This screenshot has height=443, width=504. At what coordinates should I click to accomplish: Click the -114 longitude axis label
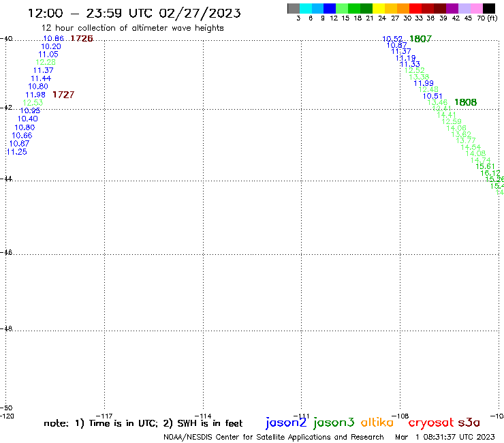[x=203, y=416]
